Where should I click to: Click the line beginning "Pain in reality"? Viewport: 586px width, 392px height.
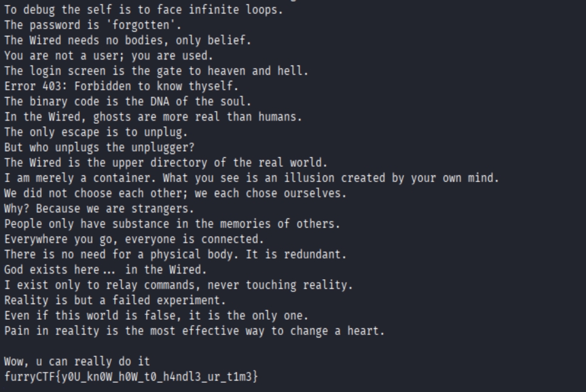[x=194, y=331]
